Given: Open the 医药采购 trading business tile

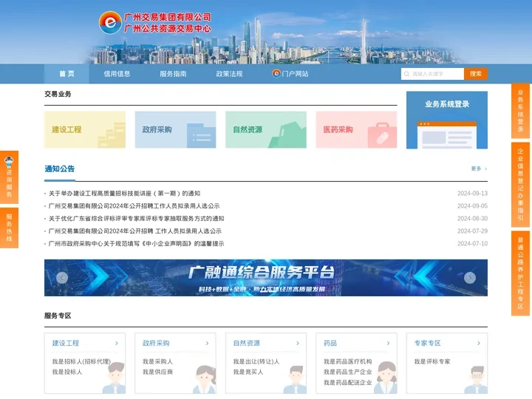Looking at the screenshot, I should coord(356,129).
